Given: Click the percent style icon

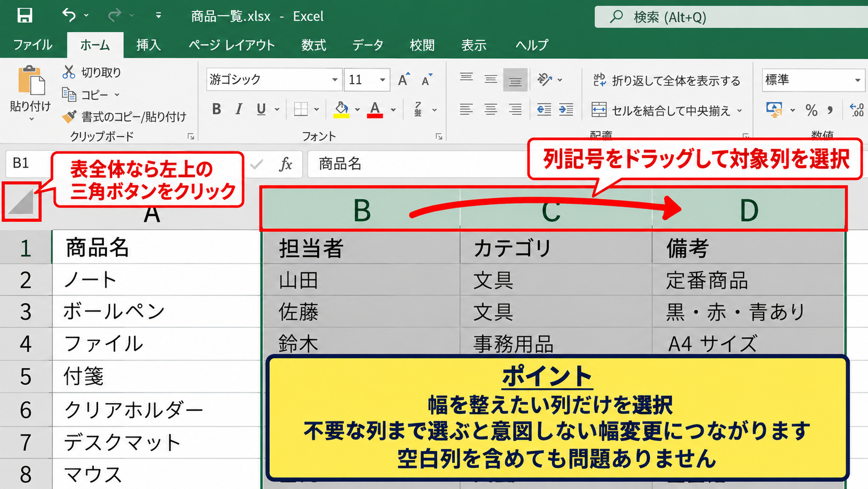Looking at the screenshot, I should pos(811,110).
